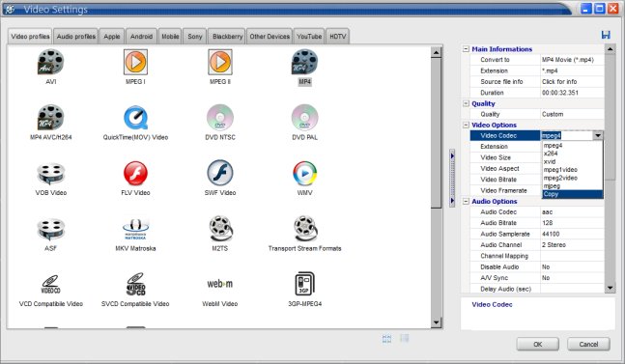Choose the DVD PAL disc icon
The height and width of the screenshot is (364, 625).
point(304,117)
